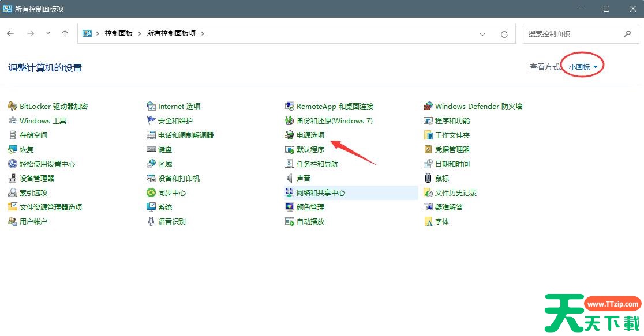Click the 区域 globe icon
Viewport: 644px width, 336px height.
click(151, 164)
